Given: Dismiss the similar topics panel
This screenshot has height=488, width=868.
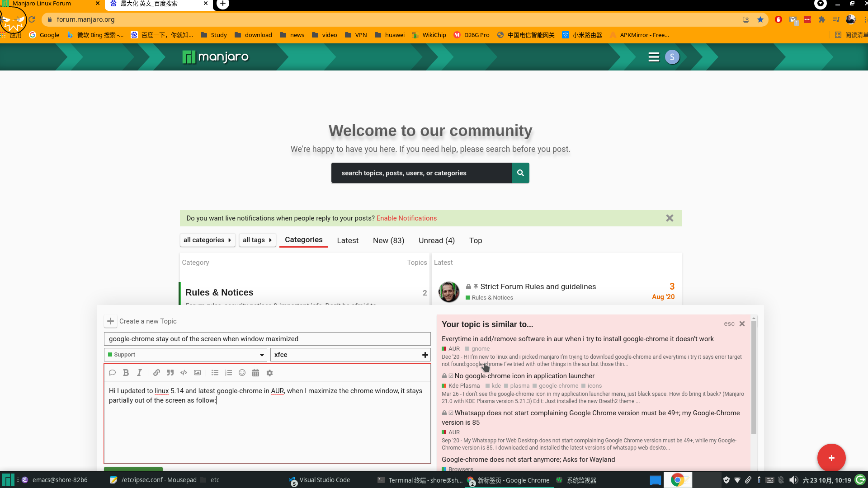Looking at the screenshot, I should (742, 324).
